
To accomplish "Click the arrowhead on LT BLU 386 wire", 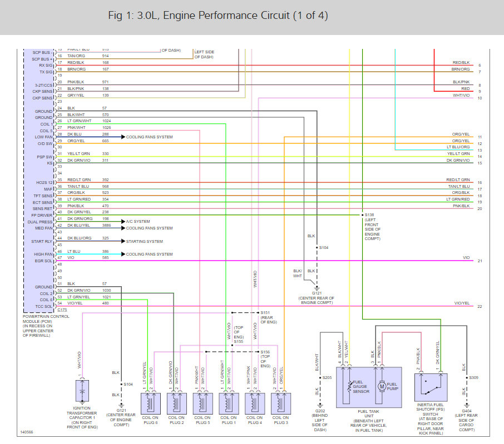I will 123,255.
